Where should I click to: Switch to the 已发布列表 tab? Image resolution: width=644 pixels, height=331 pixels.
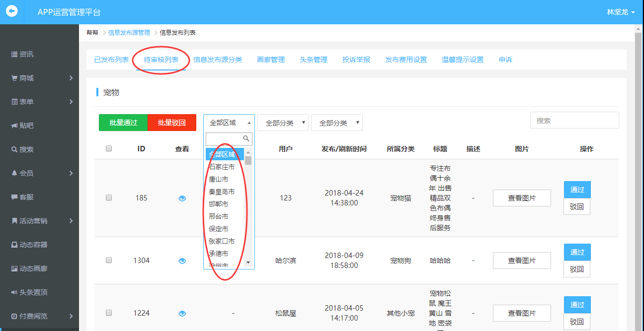(x=111, y=59)
